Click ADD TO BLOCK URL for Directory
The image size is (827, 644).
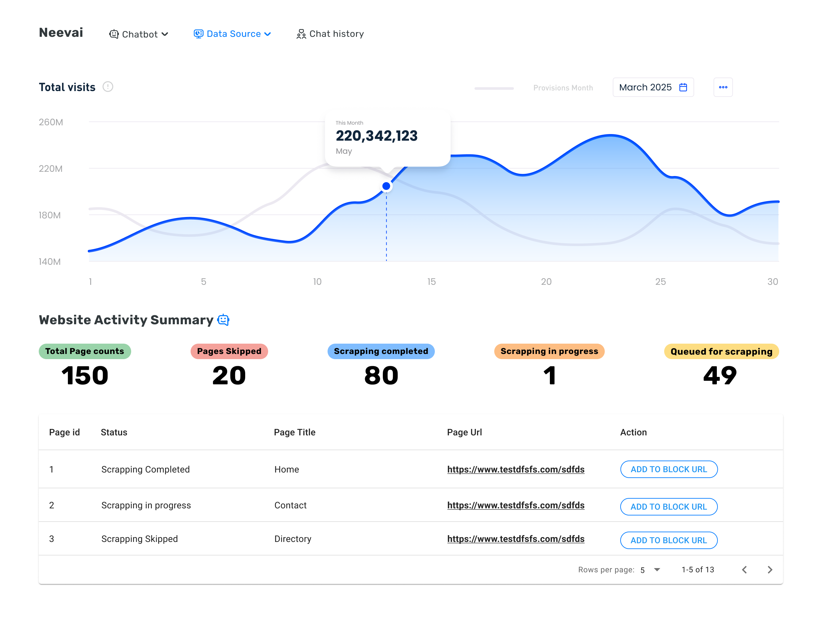coord(668,540)
